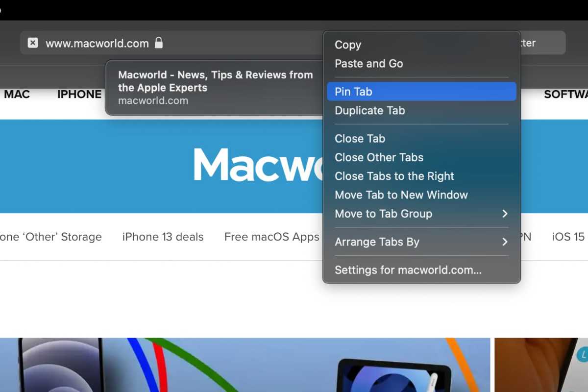The height and width of the screenshot is (392, 588).
Task: Open the MAC navigation link
Action: coord(17,94)
